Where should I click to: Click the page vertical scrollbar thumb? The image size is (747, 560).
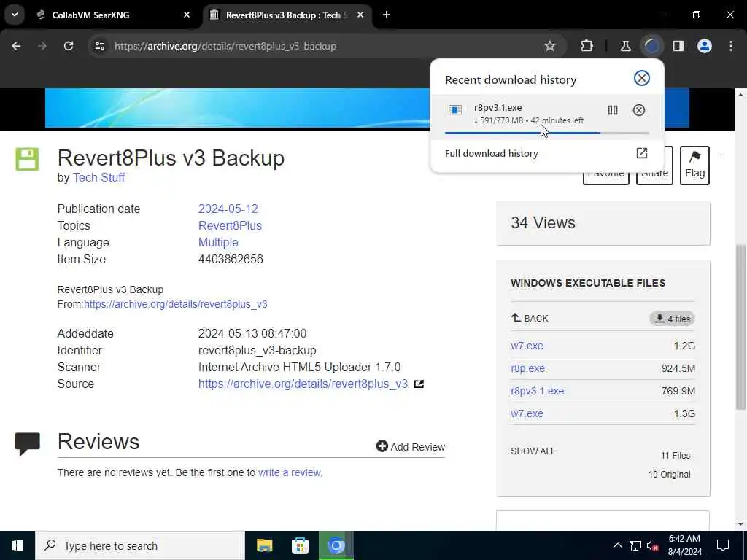[x=740, y=326]
